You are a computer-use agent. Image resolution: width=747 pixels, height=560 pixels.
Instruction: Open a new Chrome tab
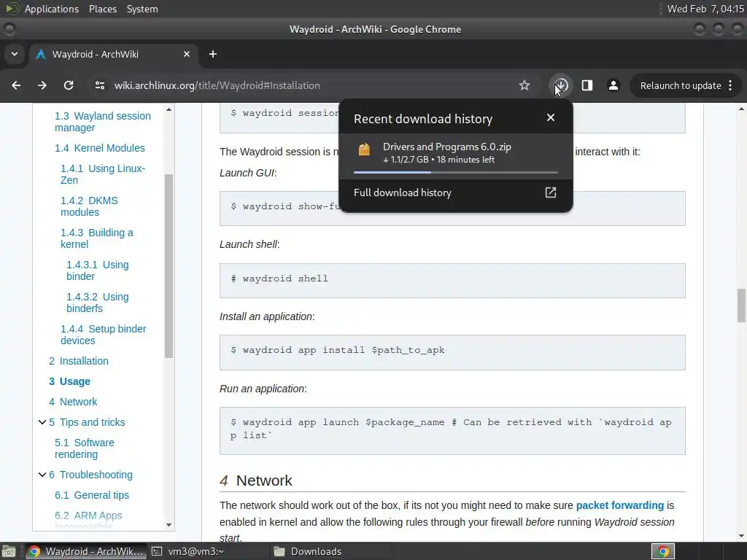click(213, 54)
